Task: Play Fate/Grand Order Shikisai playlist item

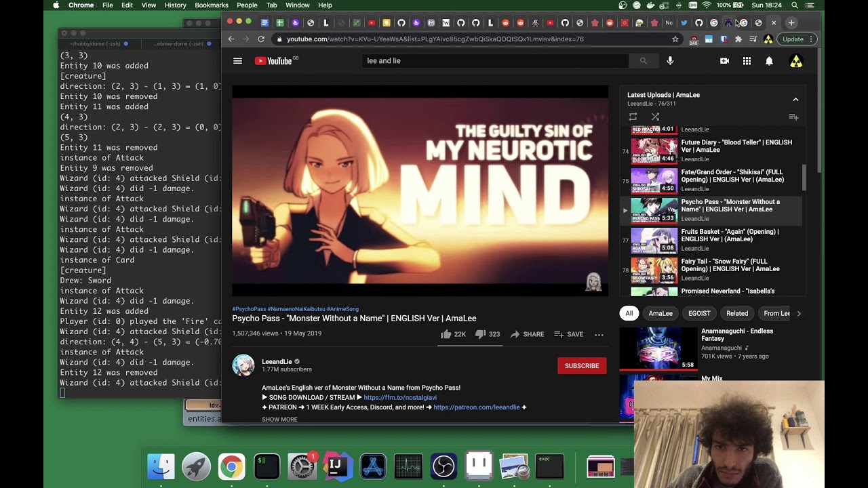Action: point(711,180)
